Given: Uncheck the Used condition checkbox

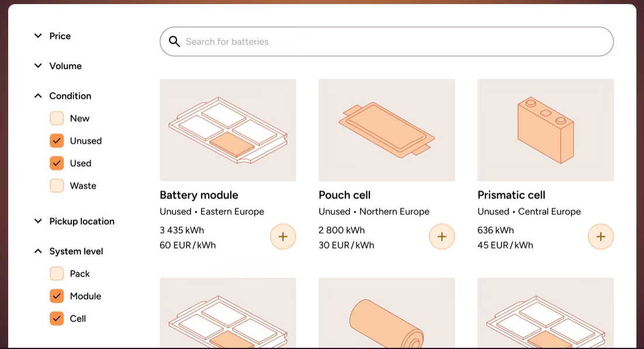Looking at the screenshot, I should [57, 163].
